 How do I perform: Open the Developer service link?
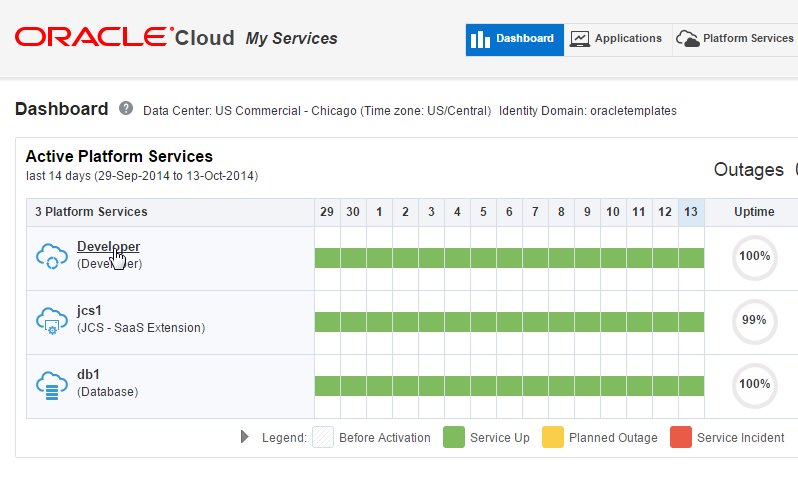[x=108, y=246]
